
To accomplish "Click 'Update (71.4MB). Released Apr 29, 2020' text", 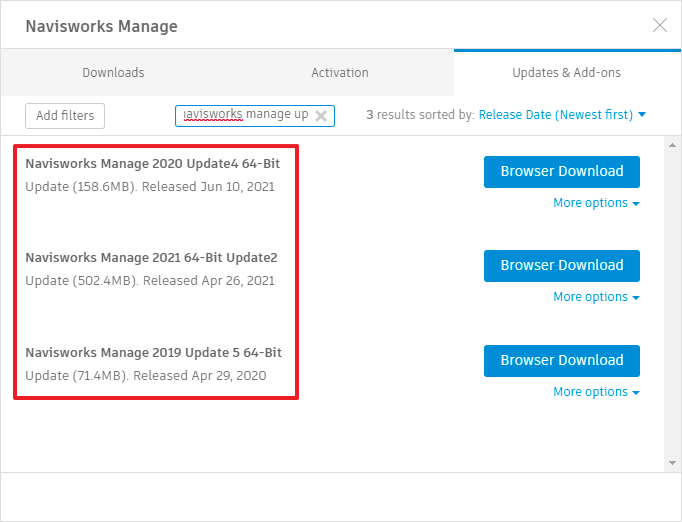I will (146, 375).
